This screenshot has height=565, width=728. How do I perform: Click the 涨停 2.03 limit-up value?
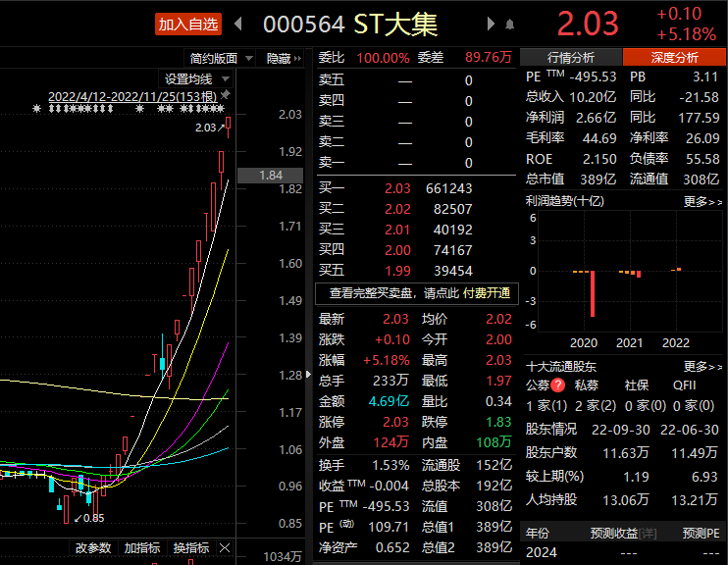(x=395, y=422)
